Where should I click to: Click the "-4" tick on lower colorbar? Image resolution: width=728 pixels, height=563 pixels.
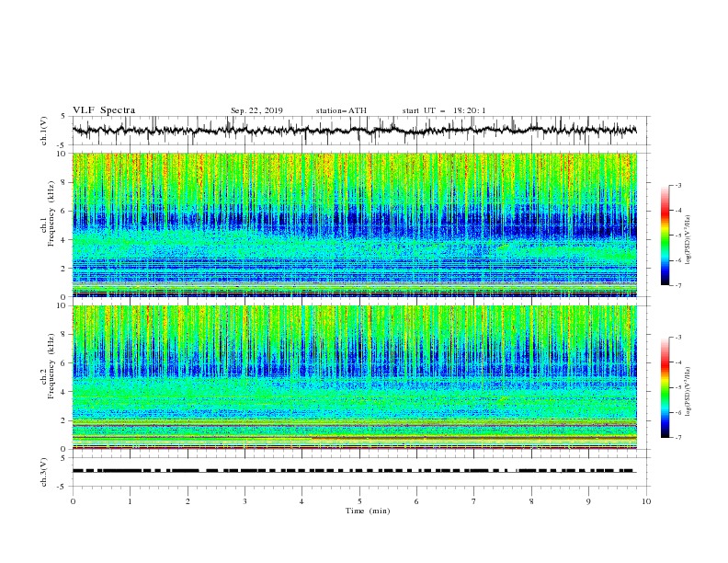coord(678,362)
